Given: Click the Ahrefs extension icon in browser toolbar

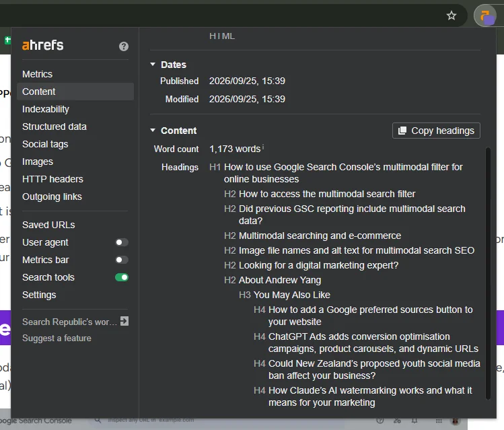Looking at the screenshot, I should 487,15.
